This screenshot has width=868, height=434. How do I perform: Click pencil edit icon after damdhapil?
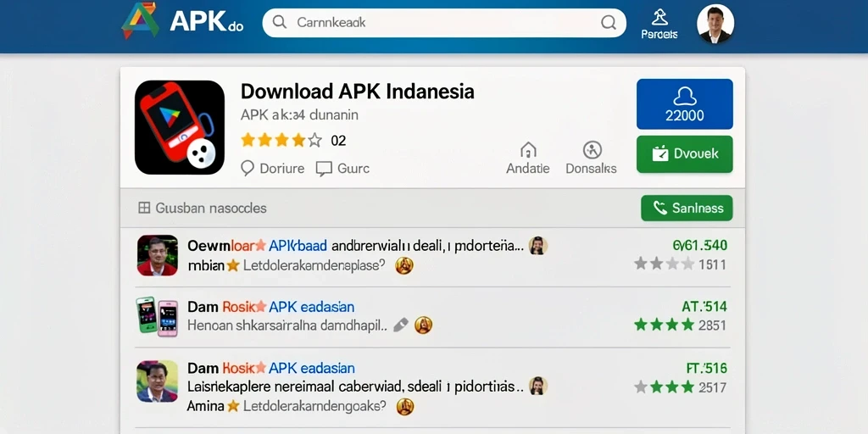[401, 325]
